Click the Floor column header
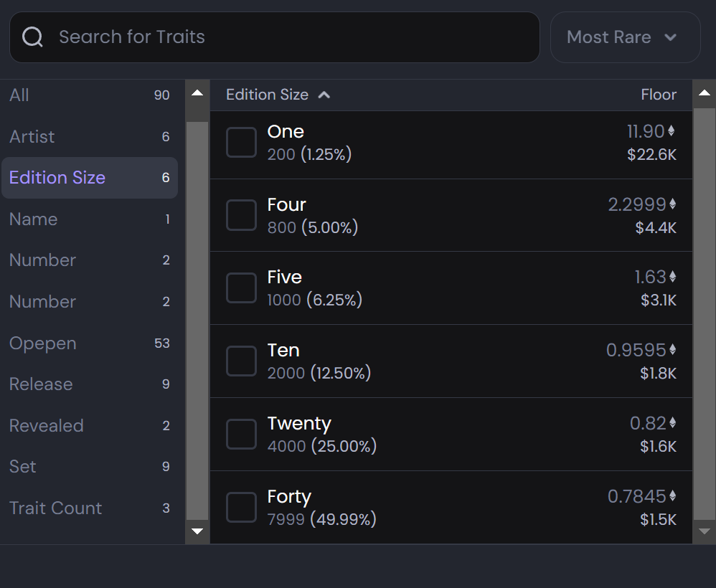Viewport: 716px width, 588px height. click(x=658, y=95)
